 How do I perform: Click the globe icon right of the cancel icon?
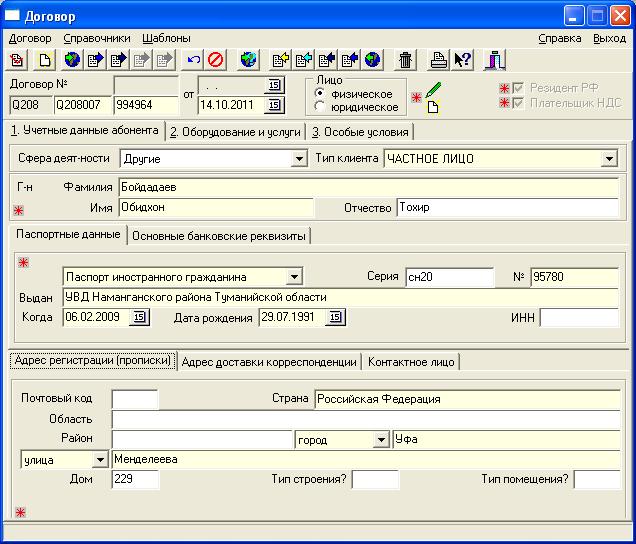pyautogui.click(x=248, y=60)
